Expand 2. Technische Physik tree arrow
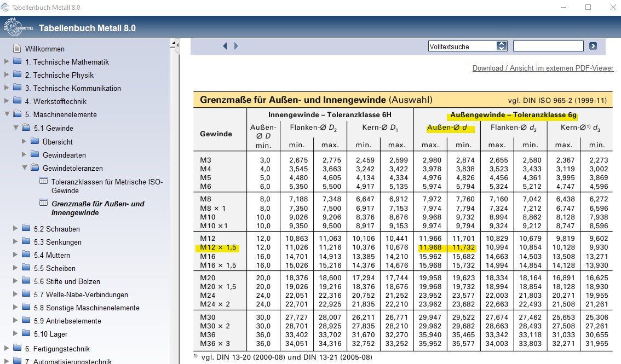 pos(7,74)
